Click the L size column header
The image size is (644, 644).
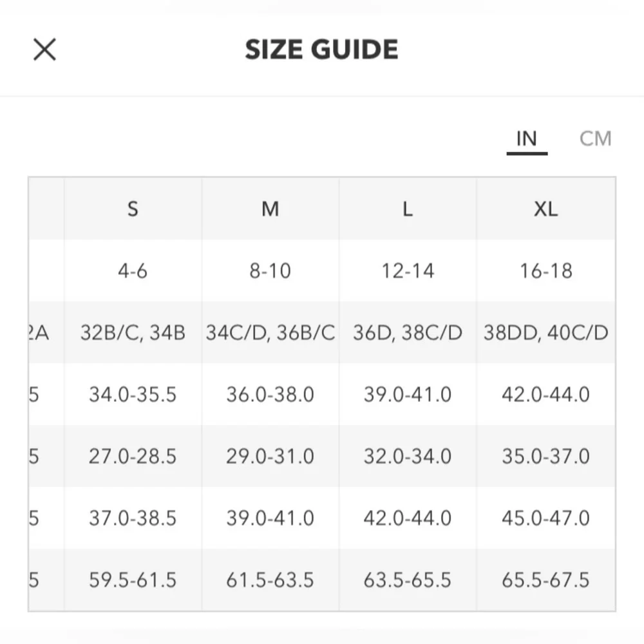408,209
